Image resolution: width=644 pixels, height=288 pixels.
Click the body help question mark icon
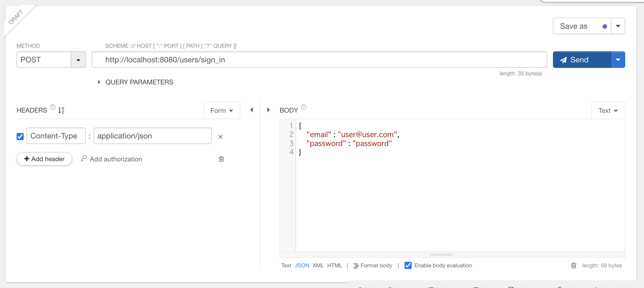tap(304, 107)
